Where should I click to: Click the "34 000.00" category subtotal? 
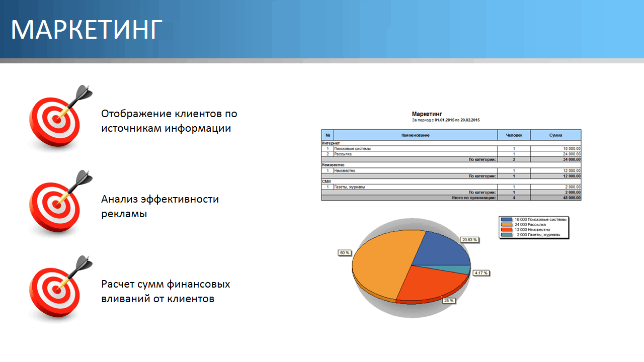point(556,159)
